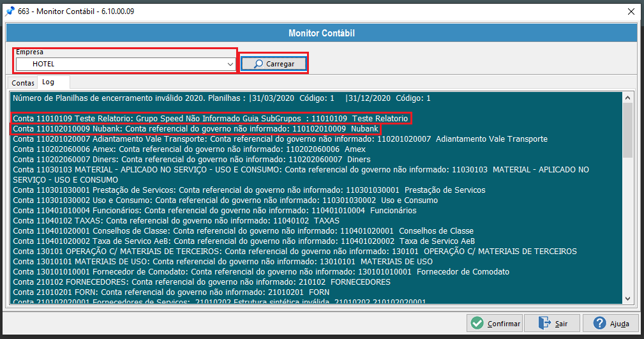The height and width of the screenshot is (339, 644).
Task: Click the log line for Conta 11030103 MATERIAL
Action: [x=301, y=175]
